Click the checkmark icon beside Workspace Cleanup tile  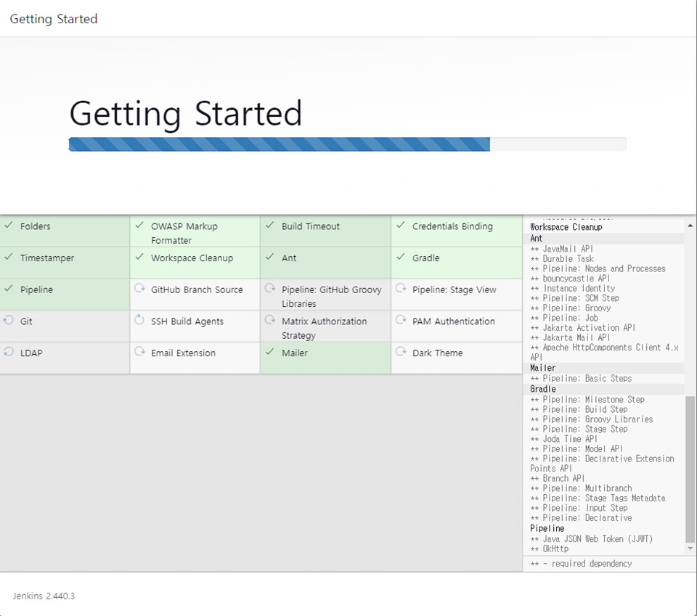tap(139, 257)
